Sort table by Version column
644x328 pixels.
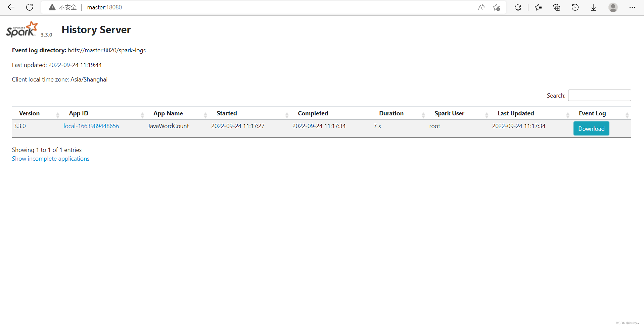click(x=29, y=113)
